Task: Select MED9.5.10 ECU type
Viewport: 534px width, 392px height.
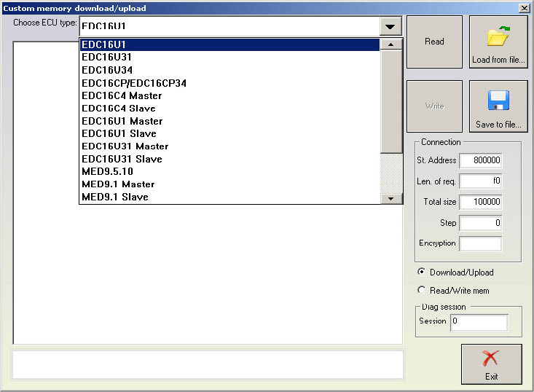Action: click(109, 171)
